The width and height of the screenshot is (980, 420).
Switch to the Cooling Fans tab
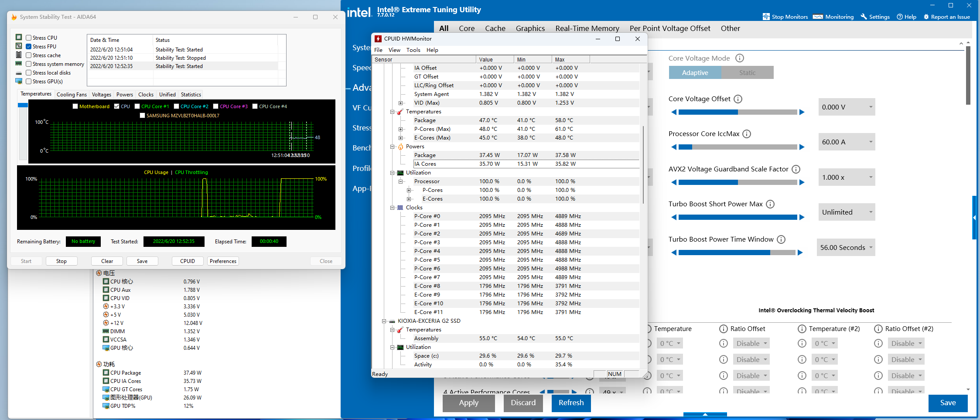click(x=72, y=95)
